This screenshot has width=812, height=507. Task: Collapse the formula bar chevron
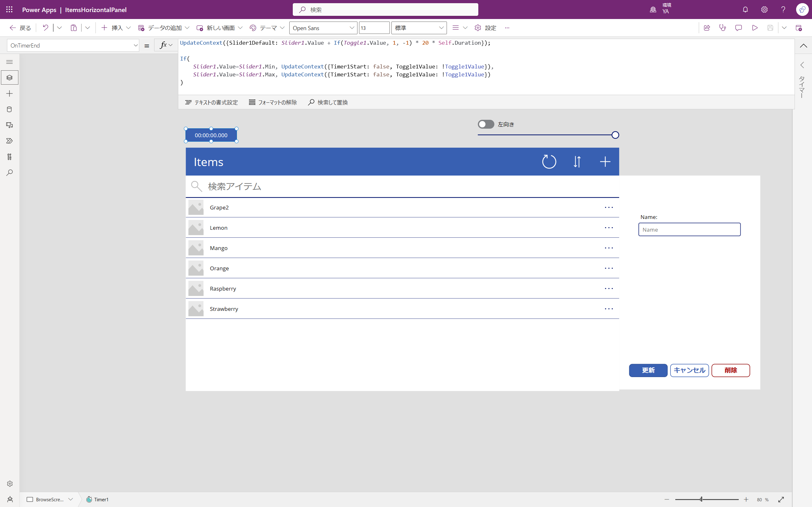[803, 46]
